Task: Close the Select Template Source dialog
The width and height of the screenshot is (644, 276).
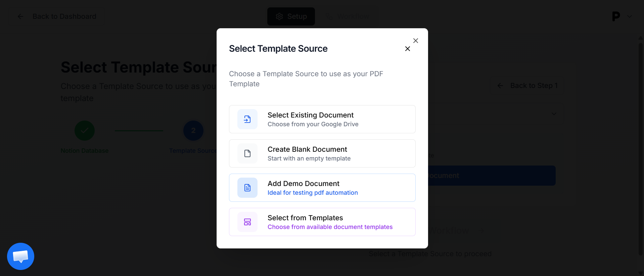Action: [x=407, y=49]
